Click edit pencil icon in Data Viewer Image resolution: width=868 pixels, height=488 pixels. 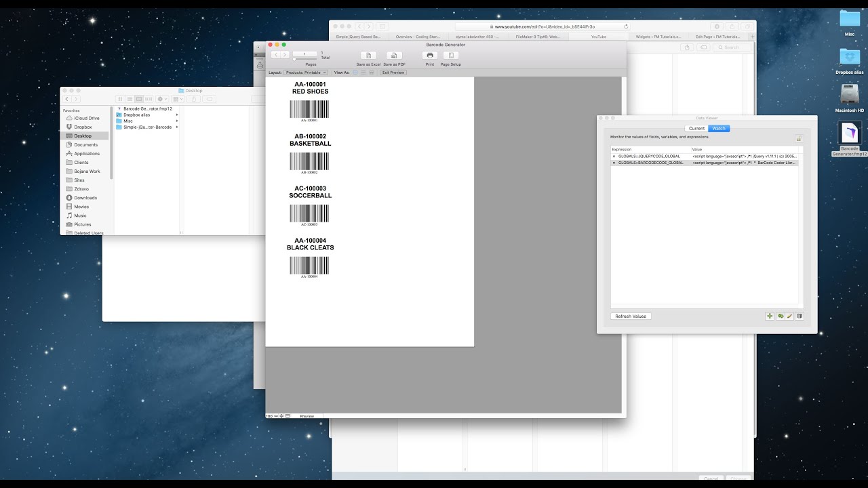pyautogui.click(x=789, y=316)
